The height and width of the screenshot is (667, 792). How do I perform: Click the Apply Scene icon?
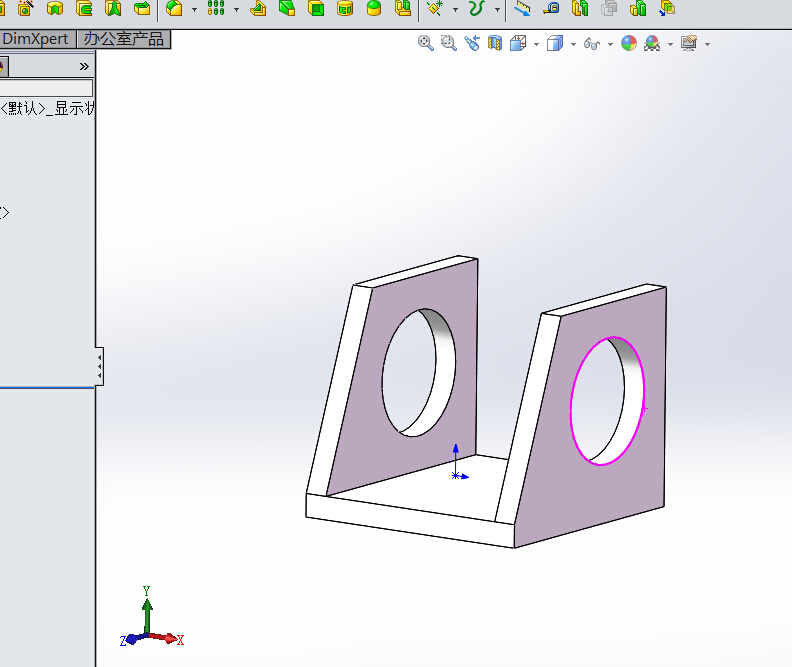[x=652, y=43]
